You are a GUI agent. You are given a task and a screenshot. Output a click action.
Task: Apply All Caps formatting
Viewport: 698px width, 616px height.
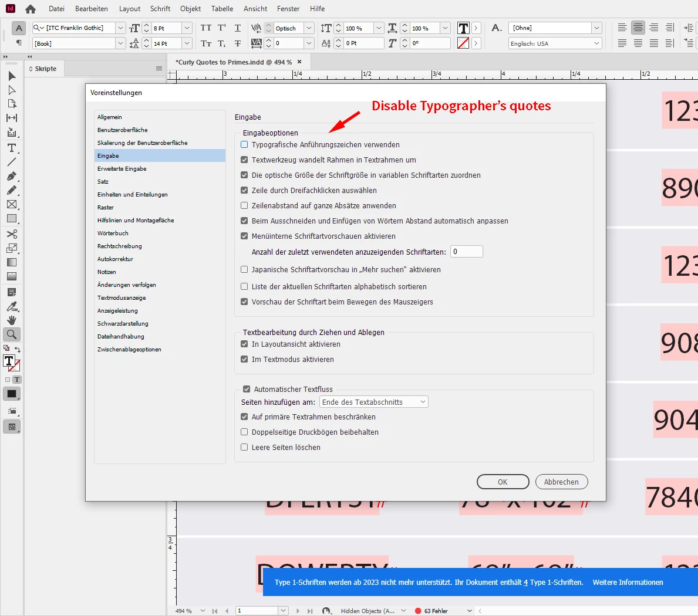pyautogui.click(x=205, y=28)
